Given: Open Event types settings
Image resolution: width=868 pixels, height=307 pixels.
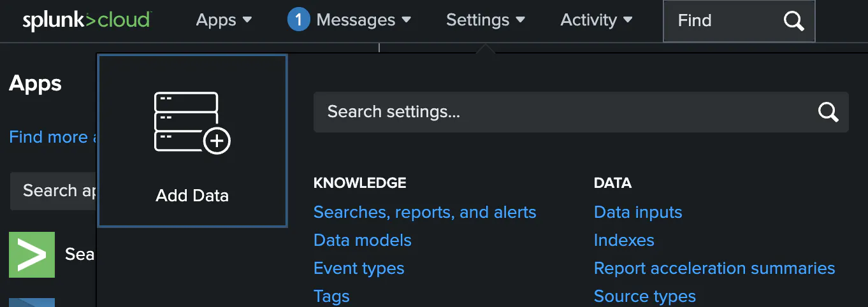Looking at the screenshot, I should click(x=359, y=268).
